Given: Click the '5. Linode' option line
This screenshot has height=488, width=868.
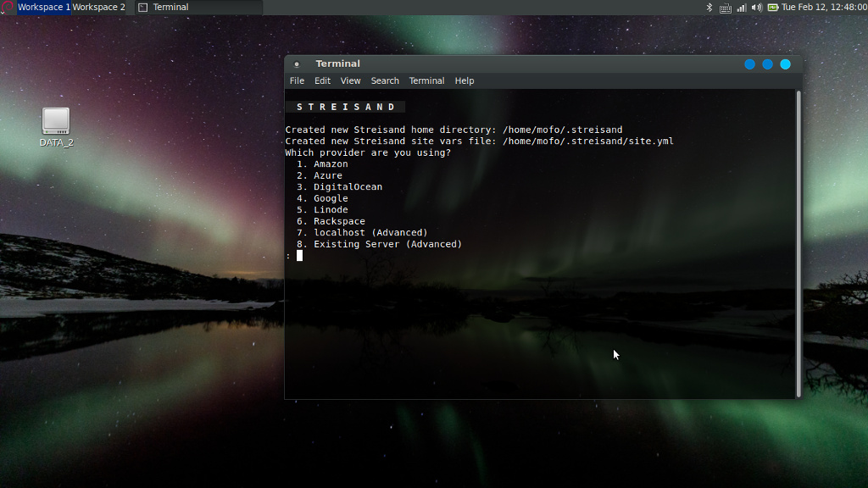Looking at the screenshot, I should pyautogui.click(x=322, y=210).
